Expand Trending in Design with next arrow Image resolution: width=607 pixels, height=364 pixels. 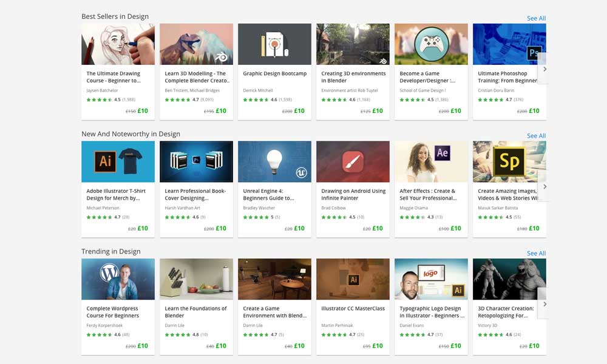(544, 304)
